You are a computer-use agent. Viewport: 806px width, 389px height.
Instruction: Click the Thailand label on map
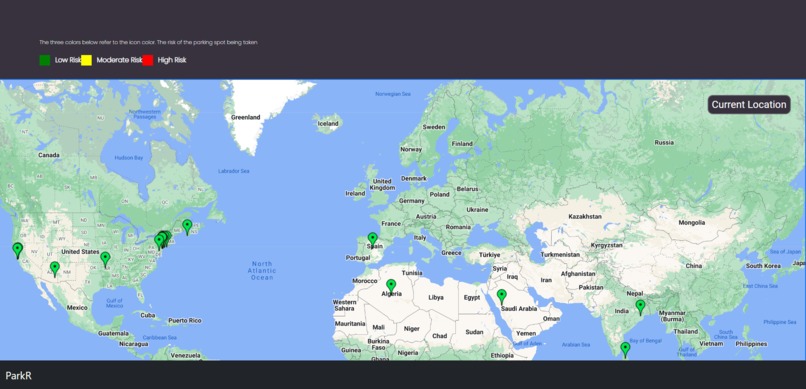(686, 332)
